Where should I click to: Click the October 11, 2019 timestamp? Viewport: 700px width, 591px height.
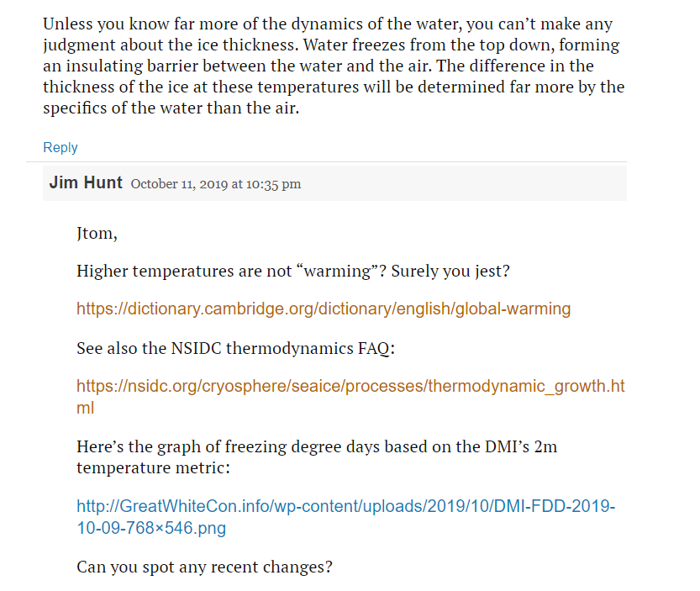(216, 184)
